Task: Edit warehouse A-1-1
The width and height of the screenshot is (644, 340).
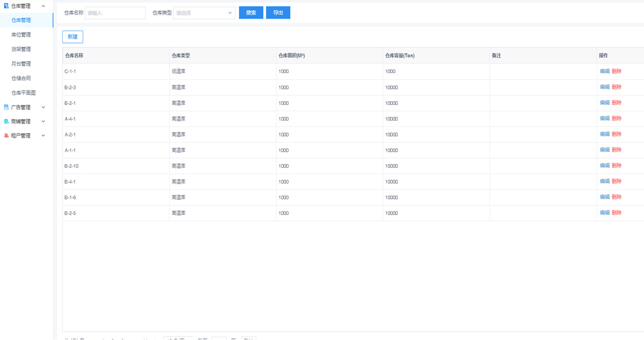Action: (604, 150)
